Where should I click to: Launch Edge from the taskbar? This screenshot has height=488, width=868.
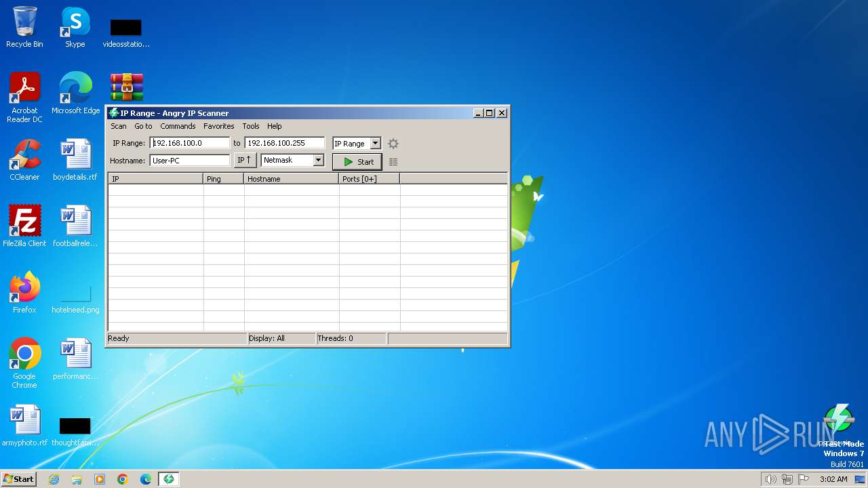click(x=146, y=479)
